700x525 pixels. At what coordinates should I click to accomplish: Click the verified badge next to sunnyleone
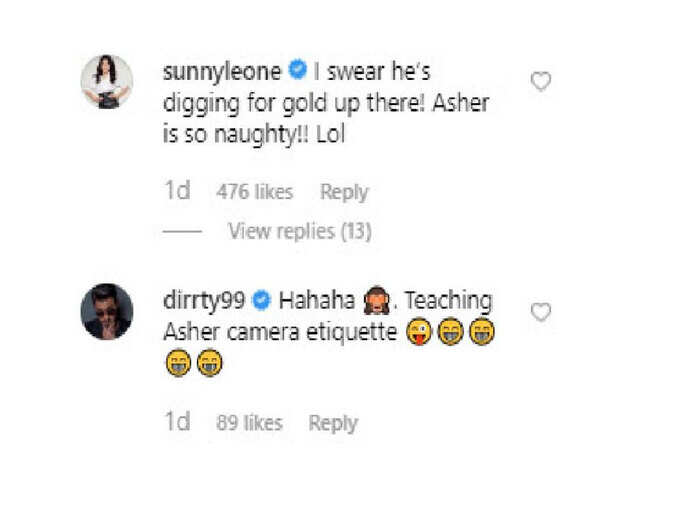[298, 70]
